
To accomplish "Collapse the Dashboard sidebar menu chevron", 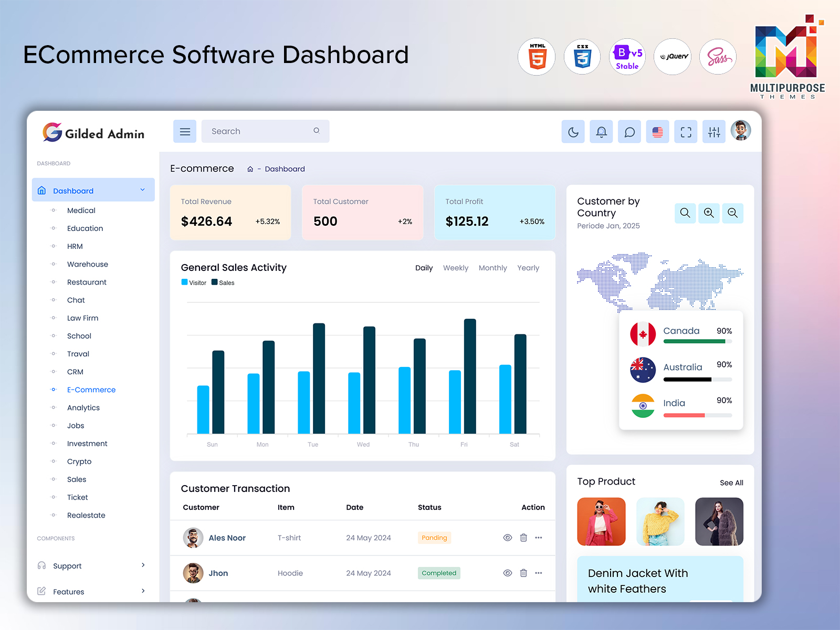I will (142, 190).
